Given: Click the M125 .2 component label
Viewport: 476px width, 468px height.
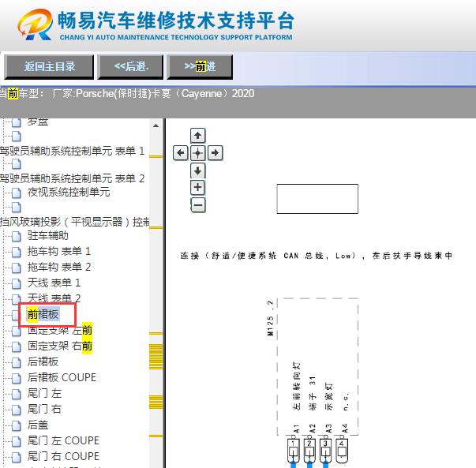Looking at the screenshot, I should pyautogui.click(x=270, y=318).
